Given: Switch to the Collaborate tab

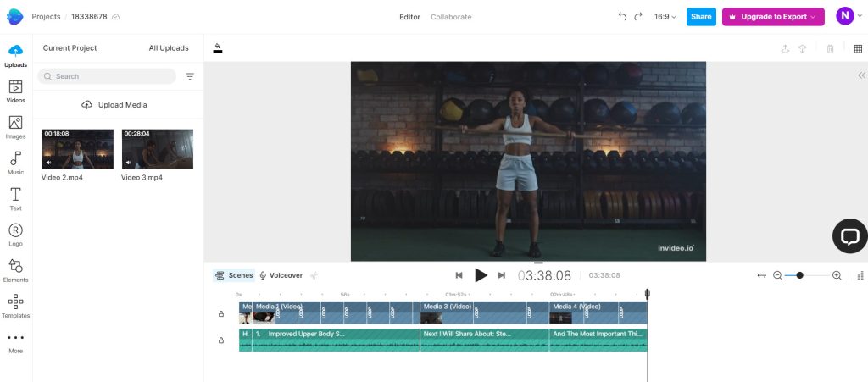Looking at the screenshot, I should click(x=451, y=17).
